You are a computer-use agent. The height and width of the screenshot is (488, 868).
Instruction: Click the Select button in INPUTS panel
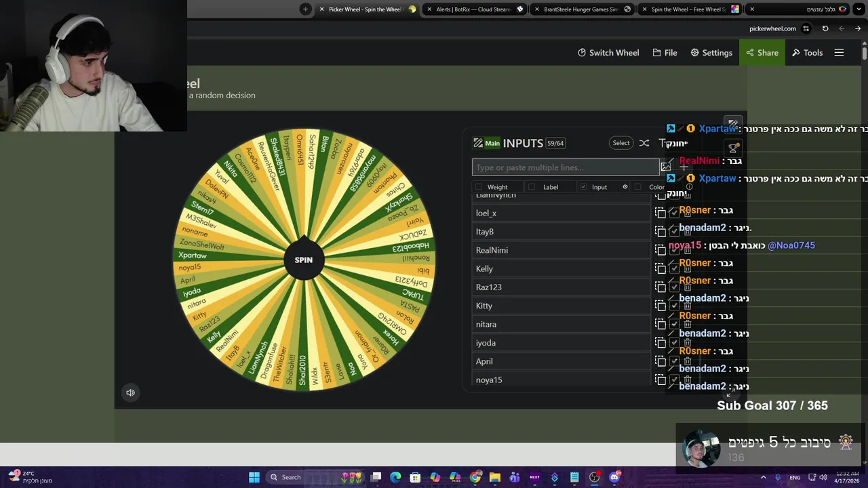click(621, 143)
